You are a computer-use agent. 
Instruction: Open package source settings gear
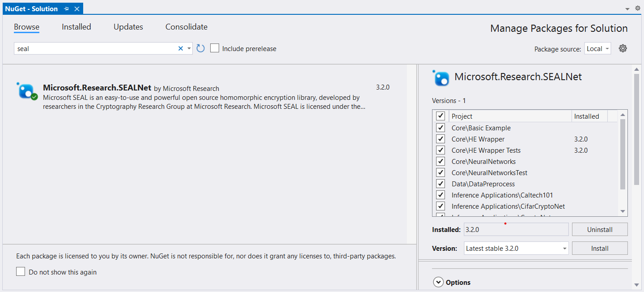click(623, 48)
